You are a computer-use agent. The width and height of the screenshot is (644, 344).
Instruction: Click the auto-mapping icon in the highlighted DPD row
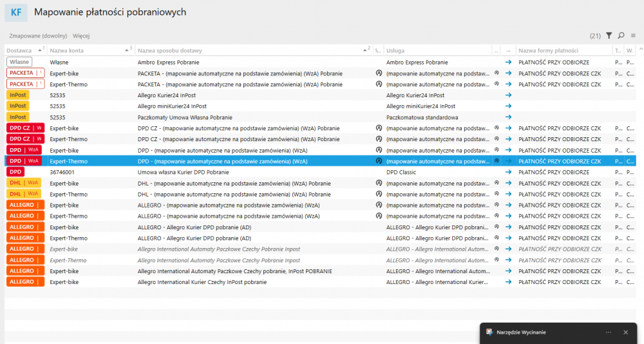point(379,161)
